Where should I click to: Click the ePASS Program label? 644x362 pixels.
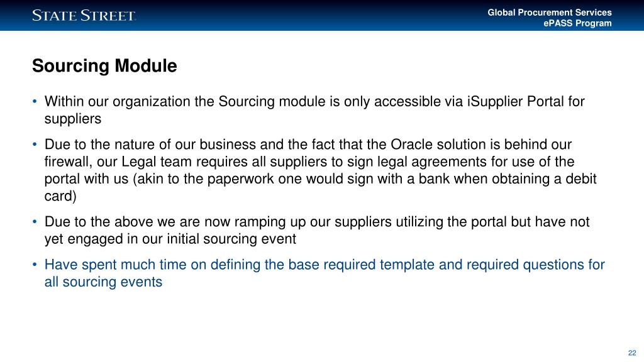point(577,23)
